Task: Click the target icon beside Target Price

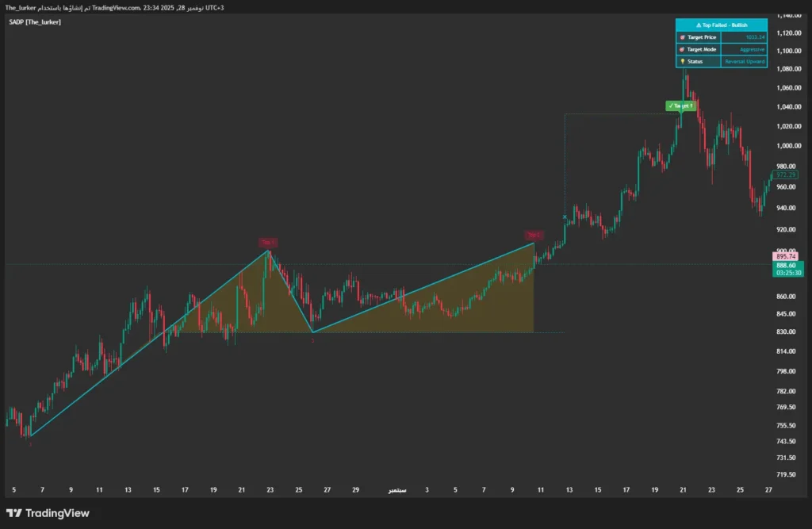Action: pos(682,37)
